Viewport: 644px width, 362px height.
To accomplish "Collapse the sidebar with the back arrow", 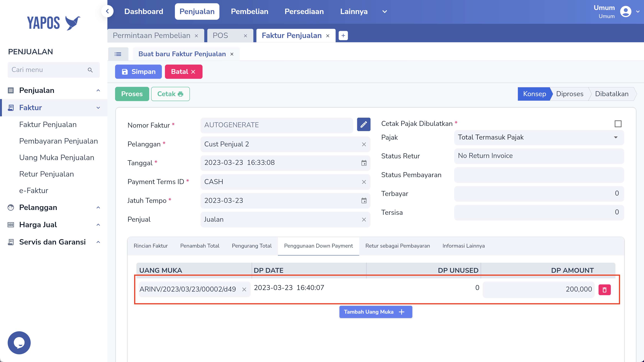I will pyautogui.click(x=108, y=11).
